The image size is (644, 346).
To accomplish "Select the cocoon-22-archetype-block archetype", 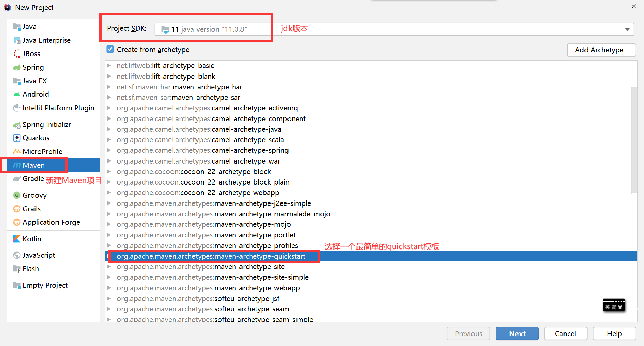I will tap(371, 172).
